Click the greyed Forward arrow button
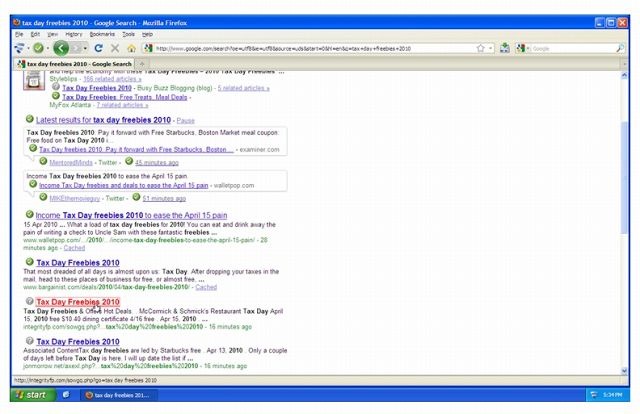The width and height of the screenshot is (640, 414). [76, 48]
